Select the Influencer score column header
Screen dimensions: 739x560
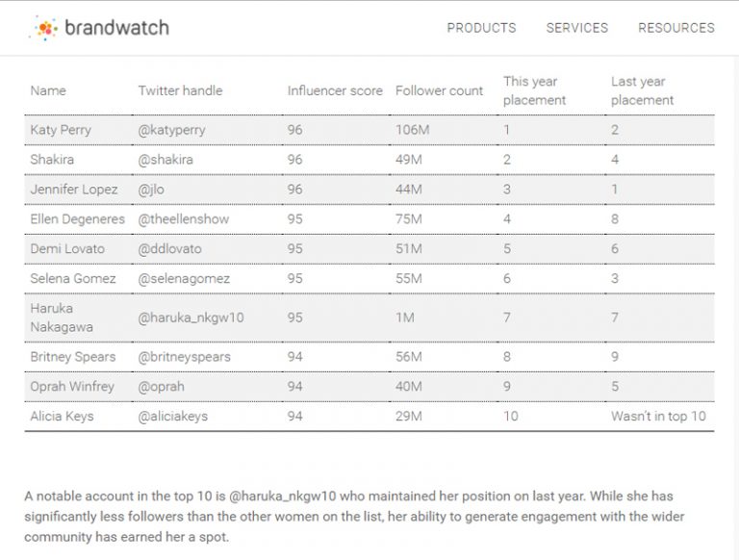[335, 90]
